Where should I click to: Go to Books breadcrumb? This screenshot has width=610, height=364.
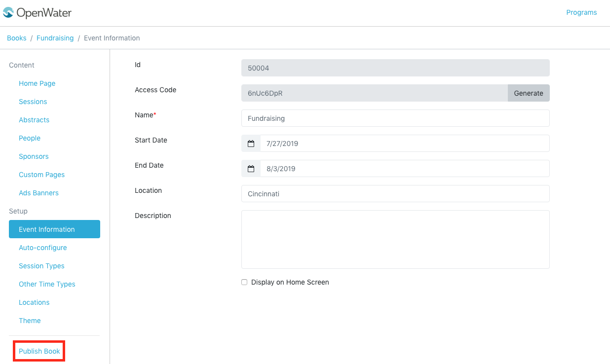click(x=17, y=38)
